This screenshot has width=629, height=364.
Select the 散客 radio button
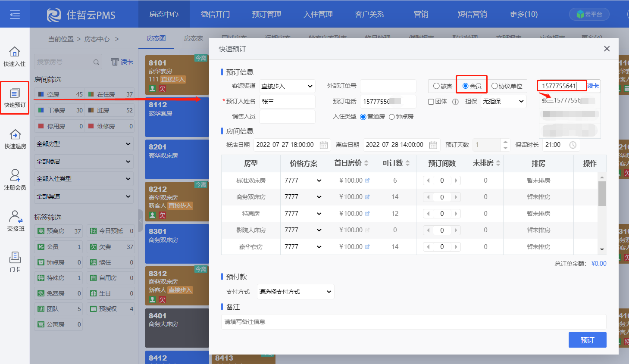(436, 86)
